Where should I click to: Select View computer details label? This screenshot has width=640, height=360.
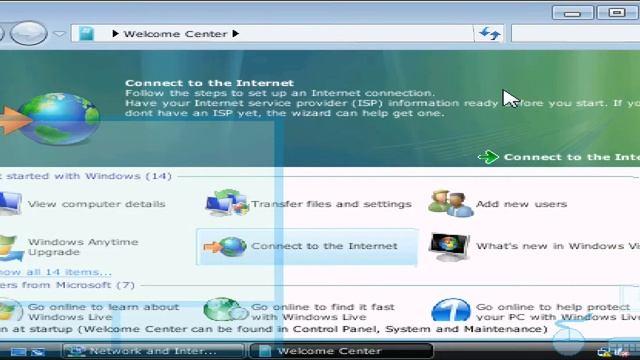pyautogui.click(x=97, y=204)
